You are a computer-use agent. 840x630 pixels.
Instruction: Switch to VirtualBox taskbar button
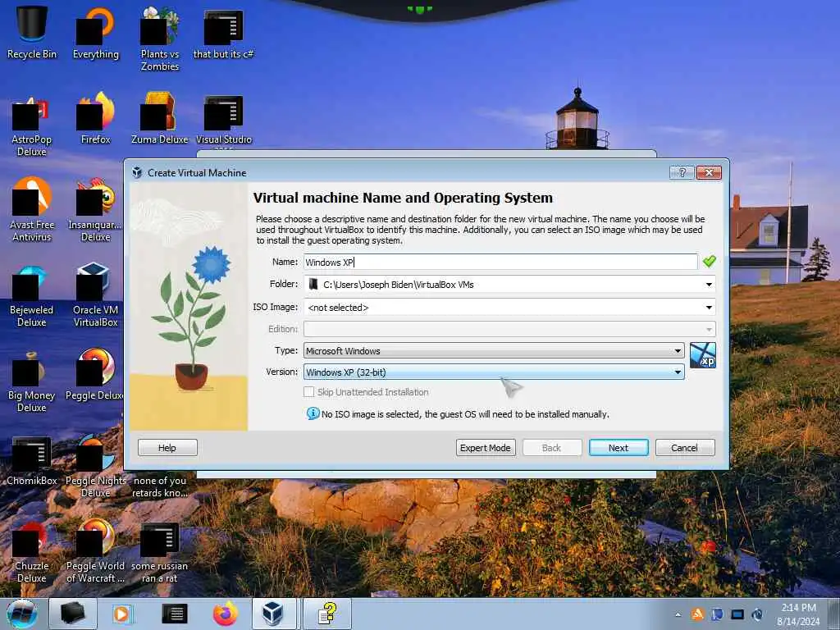[x=273, y=614]
